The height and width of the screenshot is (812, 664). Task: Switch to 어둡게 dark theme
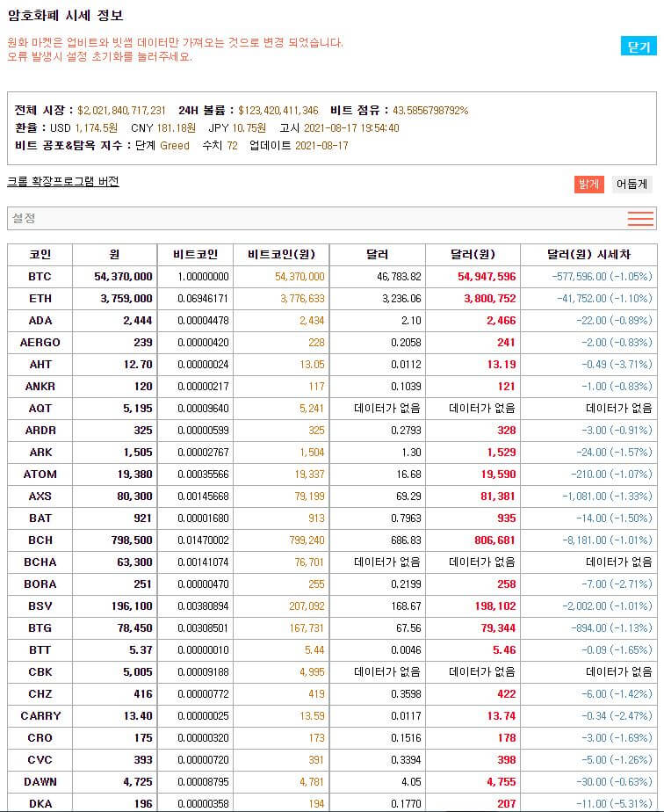[x=632, y=184]
